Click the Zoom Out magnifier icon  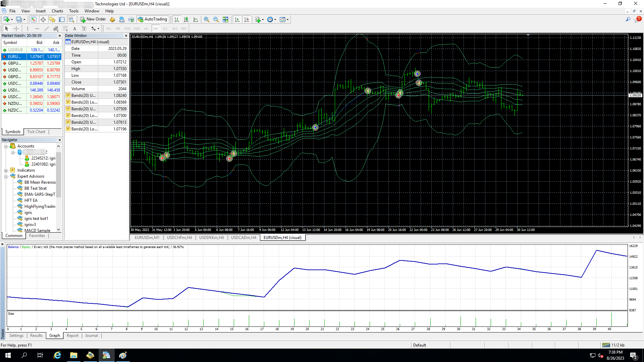point(216,19)
